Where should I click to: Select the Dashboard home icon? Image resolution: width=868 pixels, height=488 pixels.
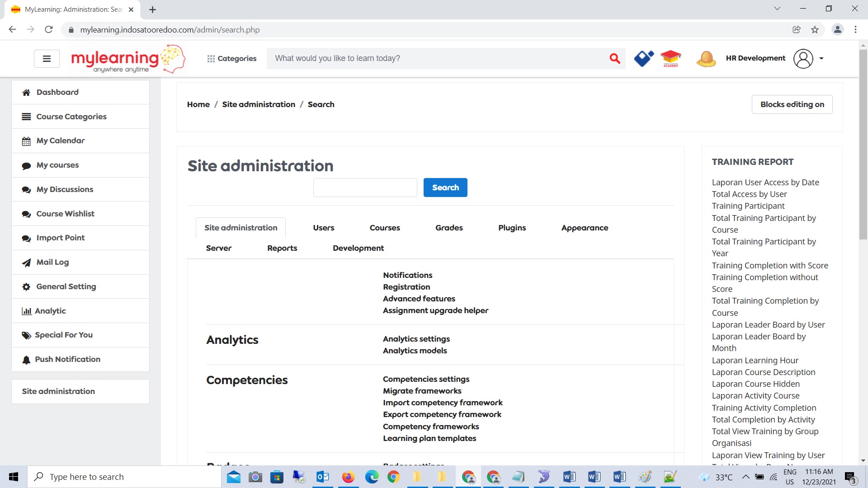(26, 92)
